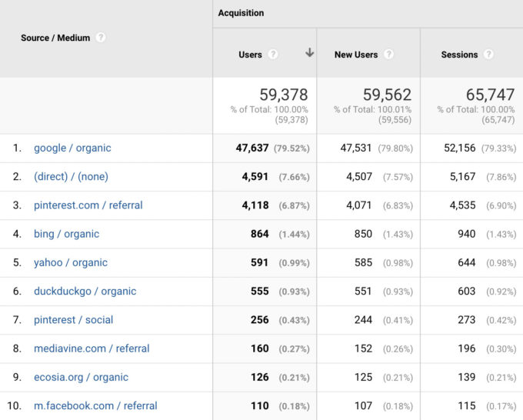Select Sessions value 4,535
This screenshot has width=523, height=420.
(x=463, y=205)
